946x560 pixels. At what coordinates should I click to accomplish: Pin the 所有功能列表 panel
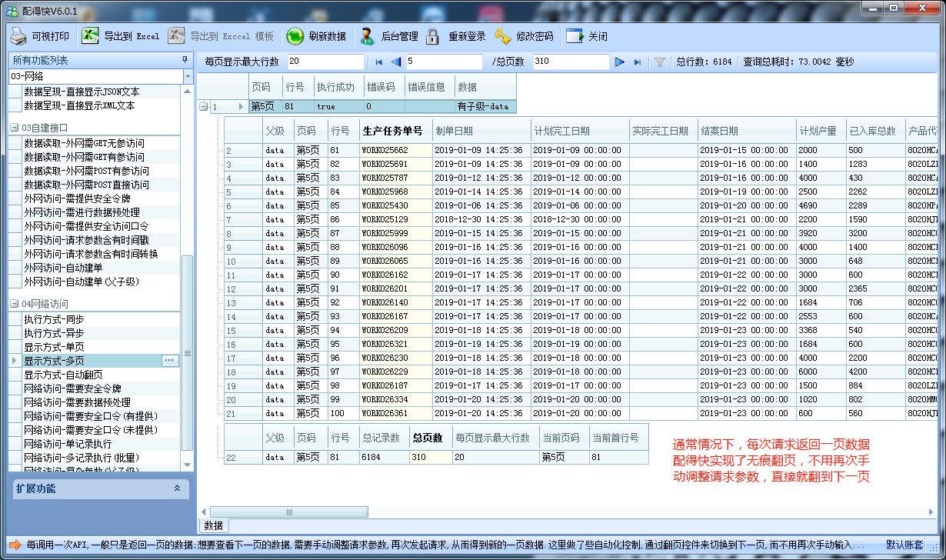[185, 60]
